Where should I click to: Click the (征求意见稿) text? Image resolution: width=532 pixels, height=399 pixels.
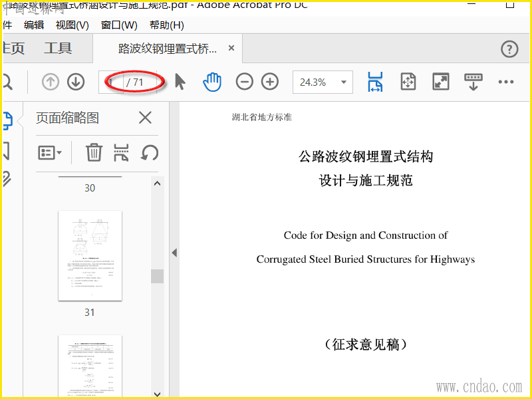click(x=366, y=344)
